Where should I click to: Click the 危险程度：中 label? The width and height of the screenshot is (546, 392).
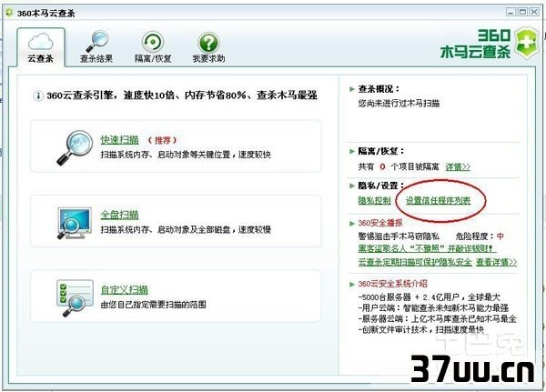tap(480, 236)
